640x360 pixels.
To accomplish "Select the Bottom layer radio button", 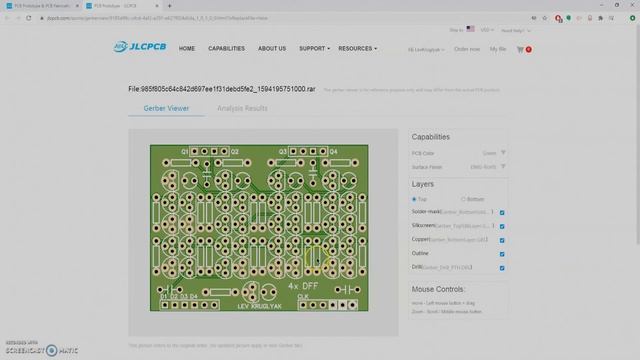I will (x=463, y=199).
